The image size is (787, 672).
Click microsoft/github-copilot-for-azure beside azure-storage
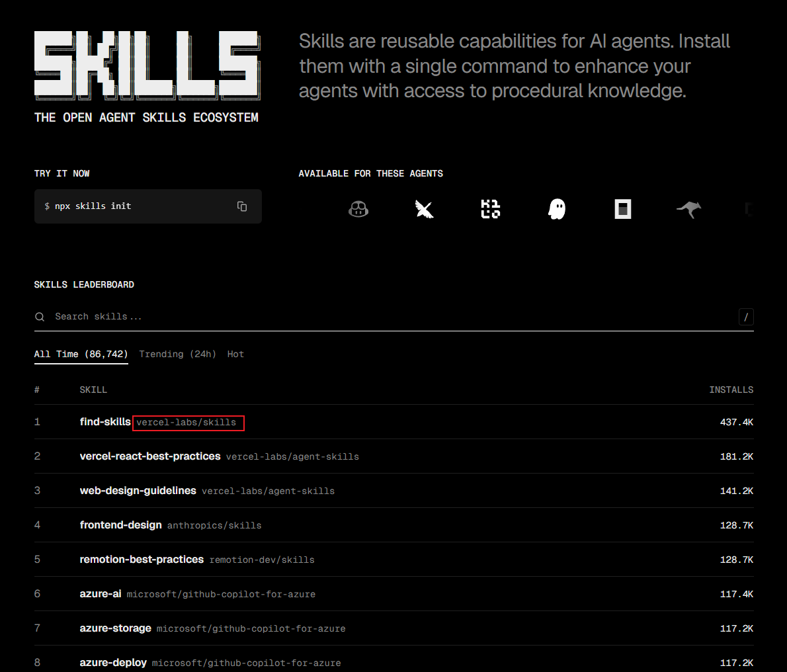(x=251, y=628)
